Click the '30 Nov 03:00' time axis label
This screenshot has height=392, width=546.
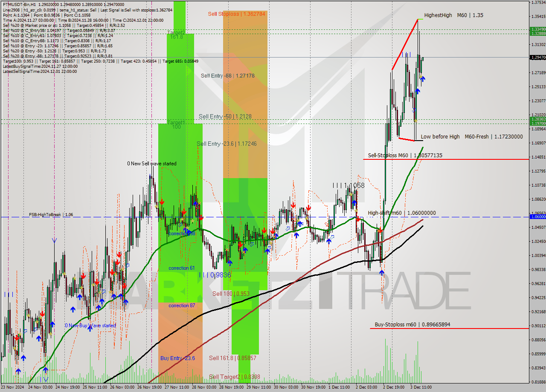(x=286, y=388)
